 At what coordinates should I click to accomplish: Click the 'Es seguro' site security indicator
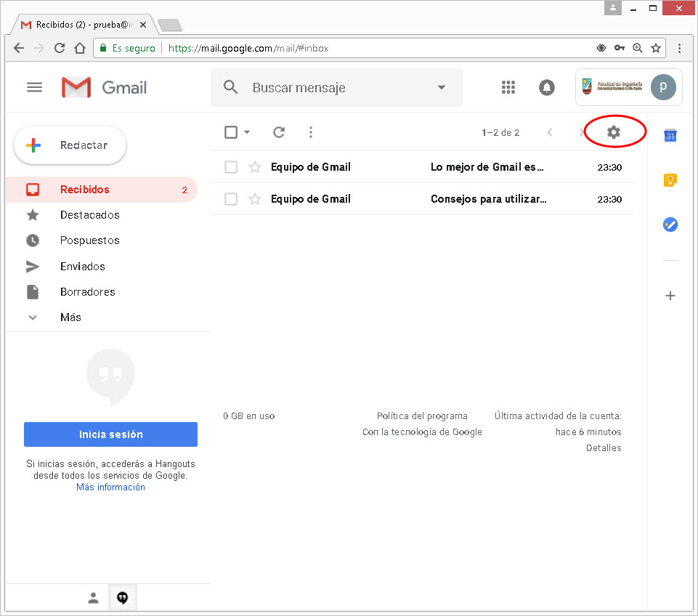click(129, 48)
